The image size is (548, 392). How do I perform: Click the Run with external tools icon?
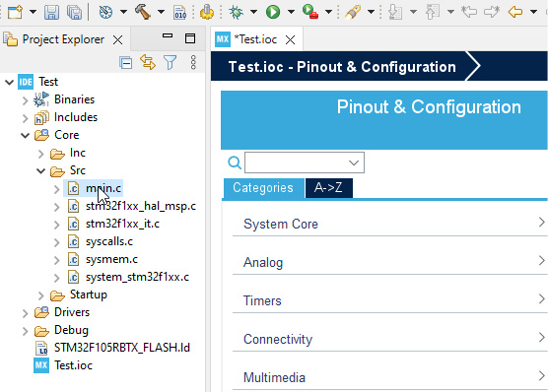click(x=310, y=12)
